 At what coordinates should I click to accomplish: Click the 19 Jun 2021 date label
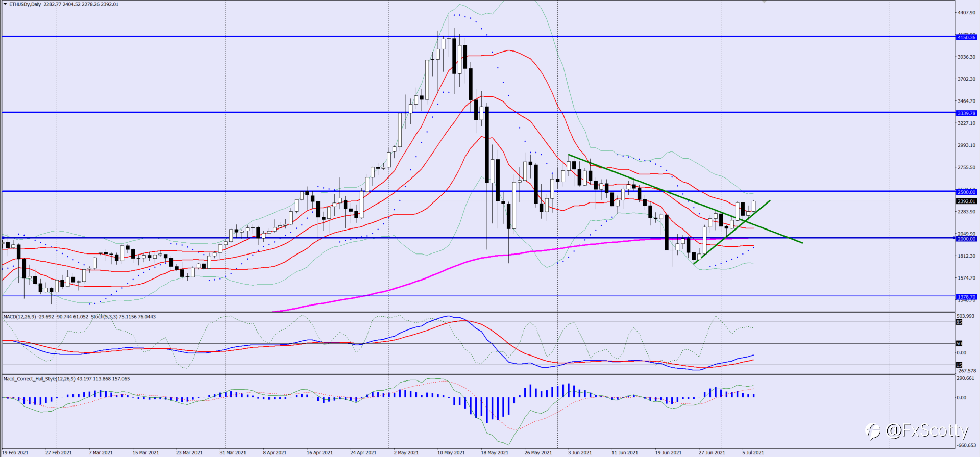669,453
